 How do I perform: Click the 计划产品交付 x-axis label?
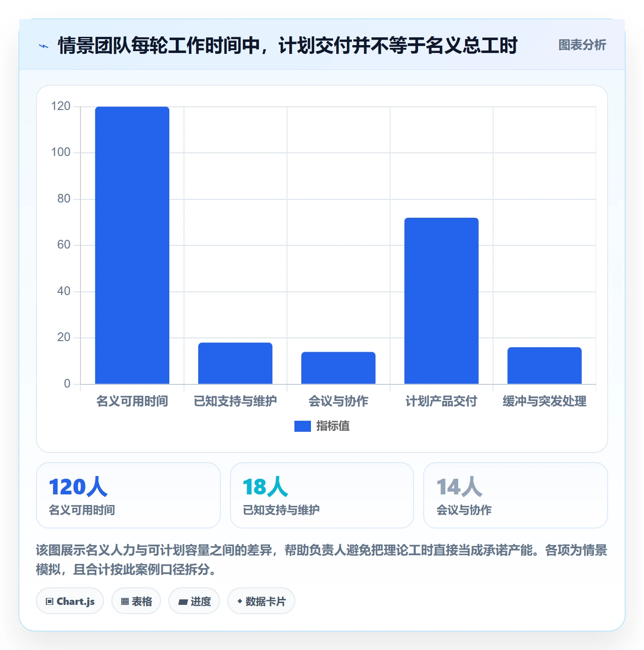[x=441, y=401]
